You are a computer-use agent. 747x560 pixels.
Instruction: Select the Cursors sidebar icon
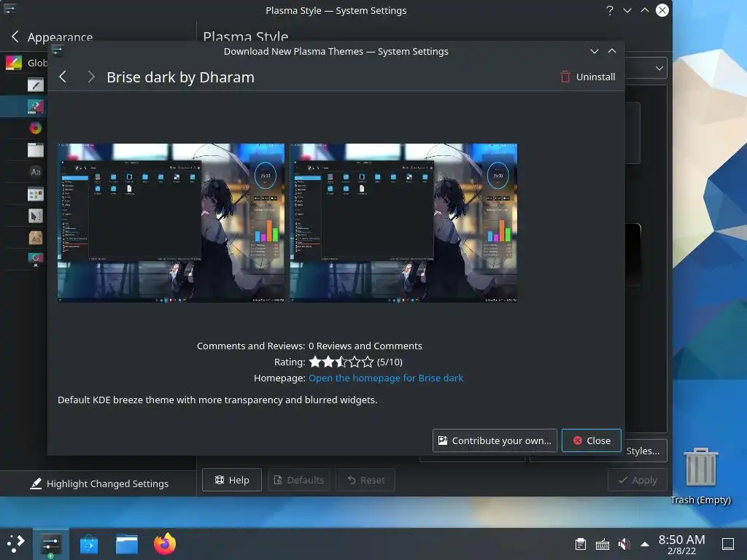36,216
